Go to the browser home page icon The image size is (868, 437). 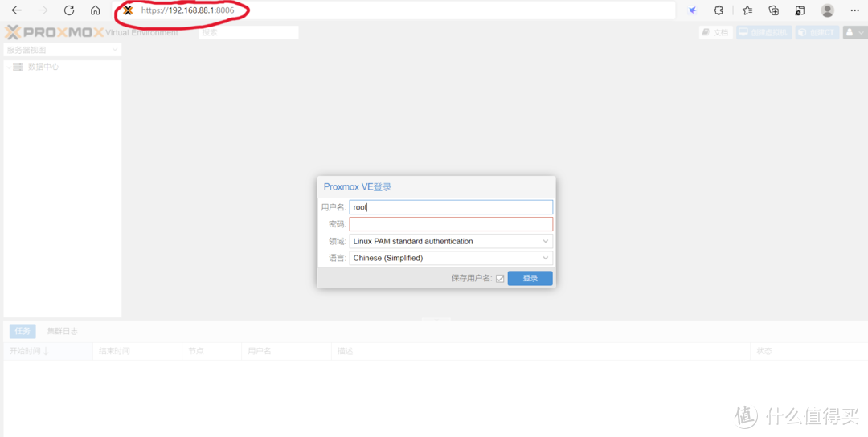click(96, 10)
